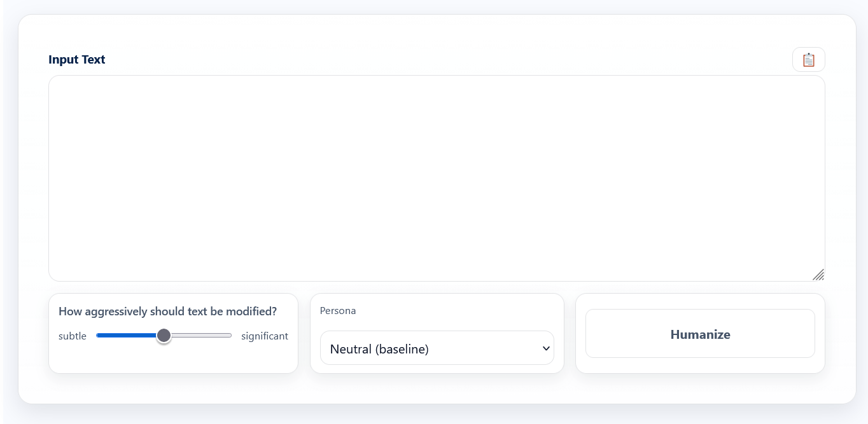Image resolution: width=868 pixels, height=424 pixels.
Task: Click the 'subtle' slider label
Action: click(73, 336)
